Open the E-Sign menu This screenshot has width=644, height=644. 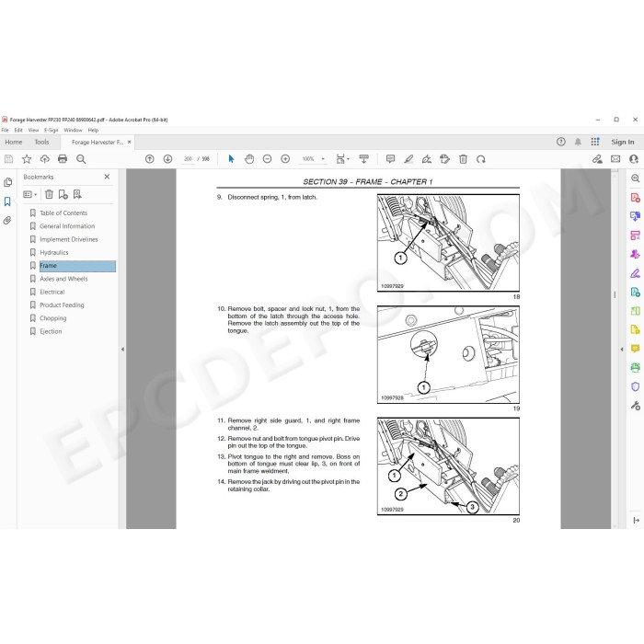click(x=52, y=131)
